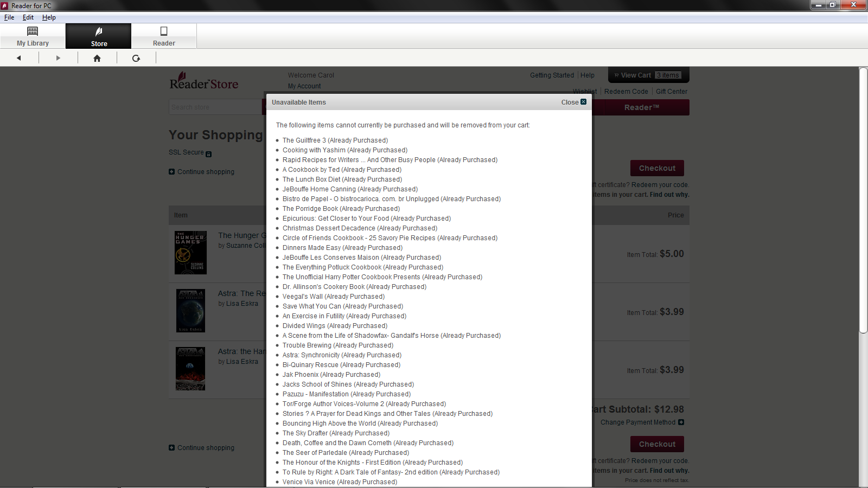Open the Help menu

click(49, 17)
